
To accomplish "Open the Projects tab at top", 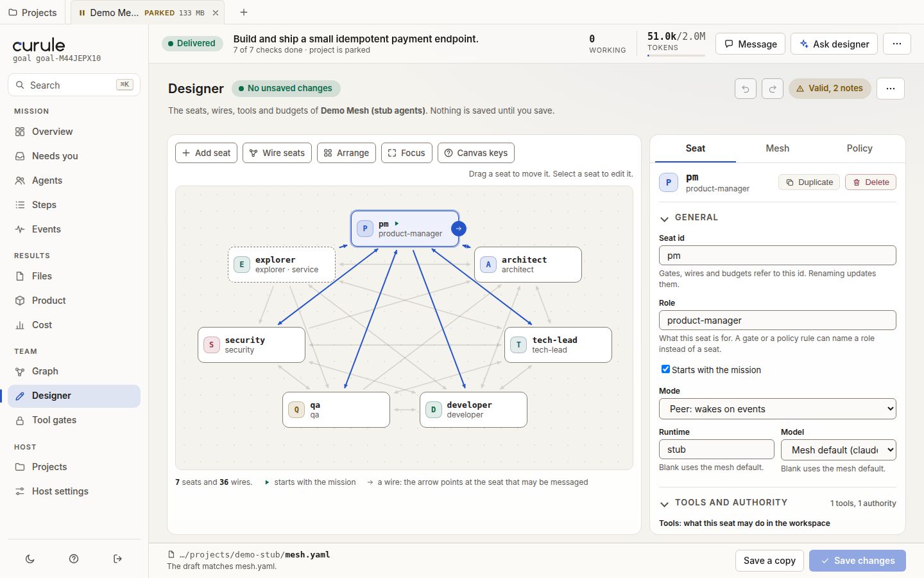I will click(33, 12).
